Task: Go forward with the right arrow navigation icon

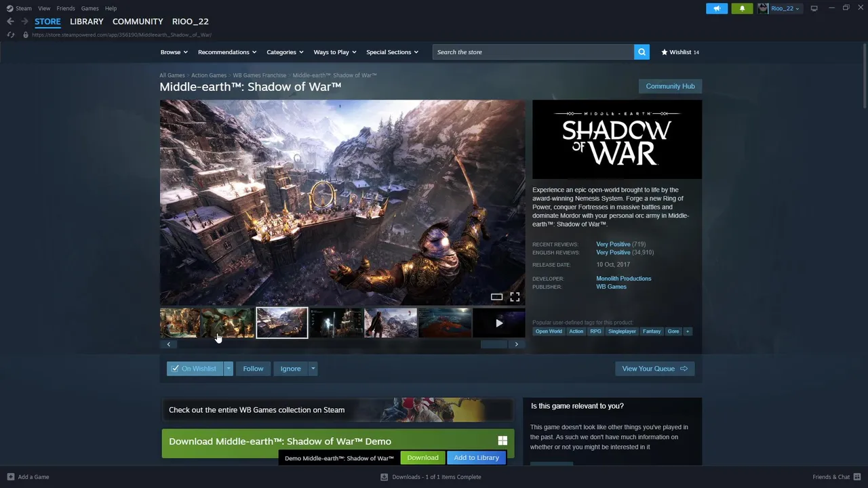Action: 24,22
